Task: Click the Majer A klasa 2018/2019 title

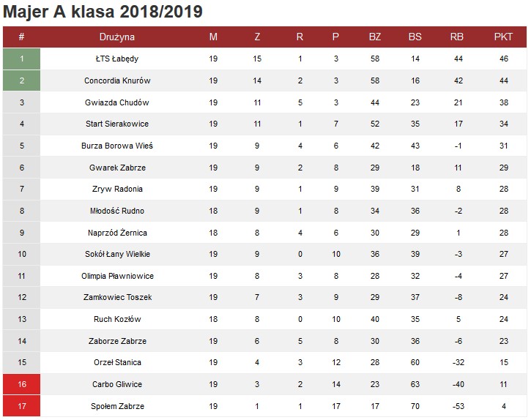Action: (103, 12)
